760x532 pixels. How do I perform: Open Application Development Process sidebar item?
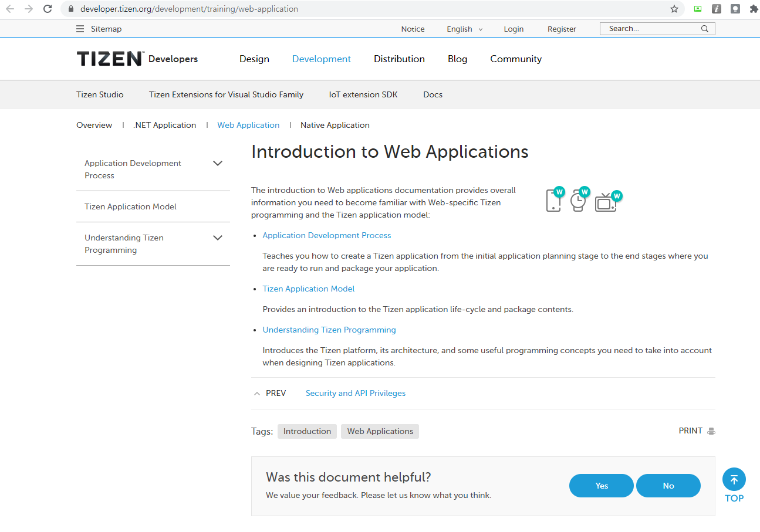point(133,170)
